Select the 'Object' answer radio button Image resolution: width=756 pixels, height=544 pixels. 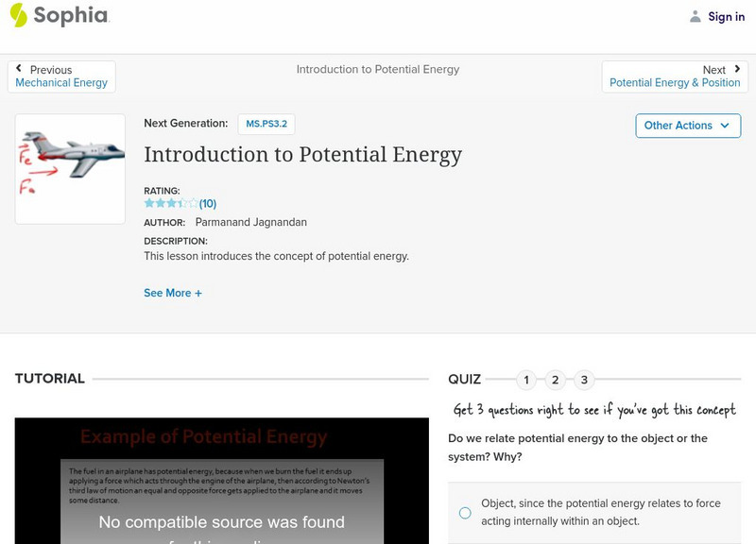pyautogui.click(x=465, y=513)
